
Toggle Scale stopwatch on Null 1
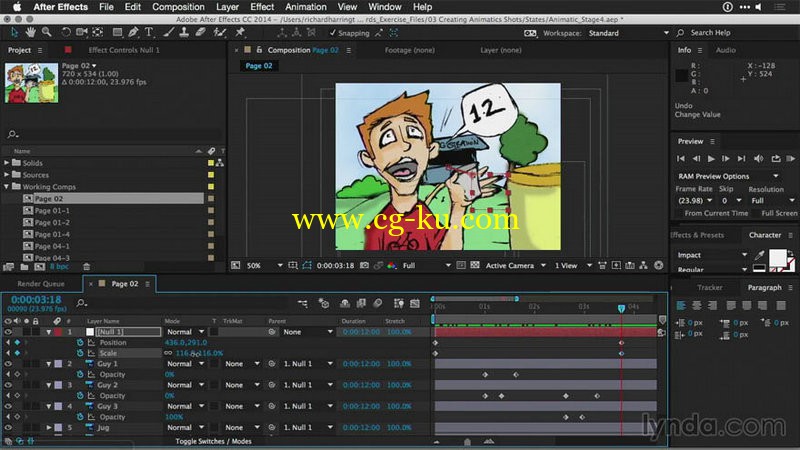(80, 353)
